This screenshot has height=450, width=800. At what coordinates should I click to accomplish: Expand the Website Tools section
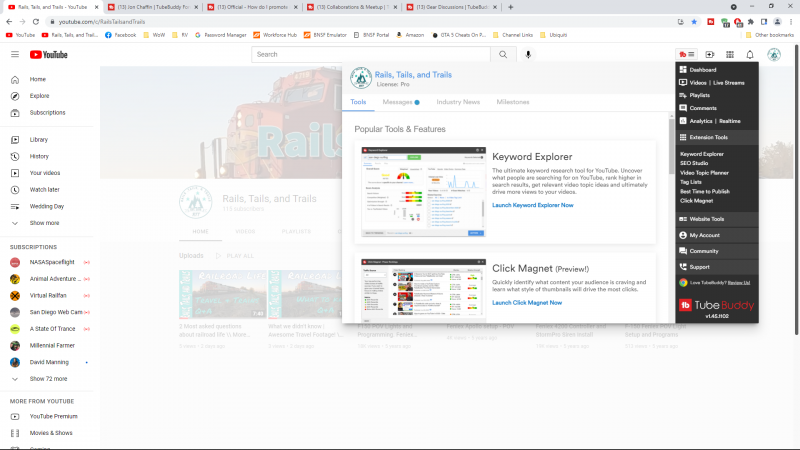[x=706, y=219]
